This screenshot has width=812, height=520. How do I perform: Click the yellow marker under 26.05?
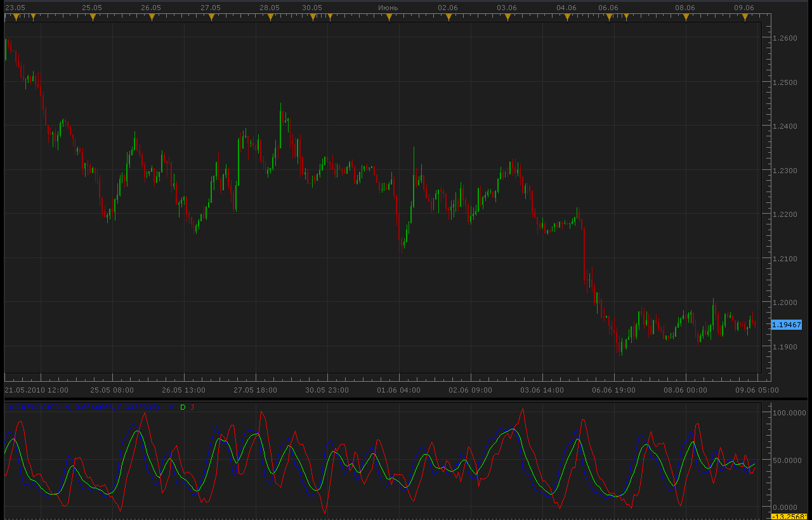click(152, 18)
